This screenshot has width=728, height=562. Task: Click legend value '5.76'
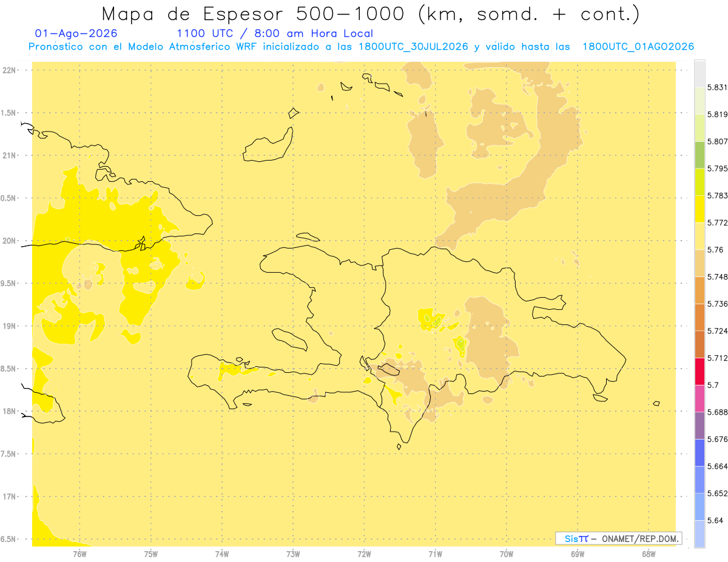[x=715, y=250]
